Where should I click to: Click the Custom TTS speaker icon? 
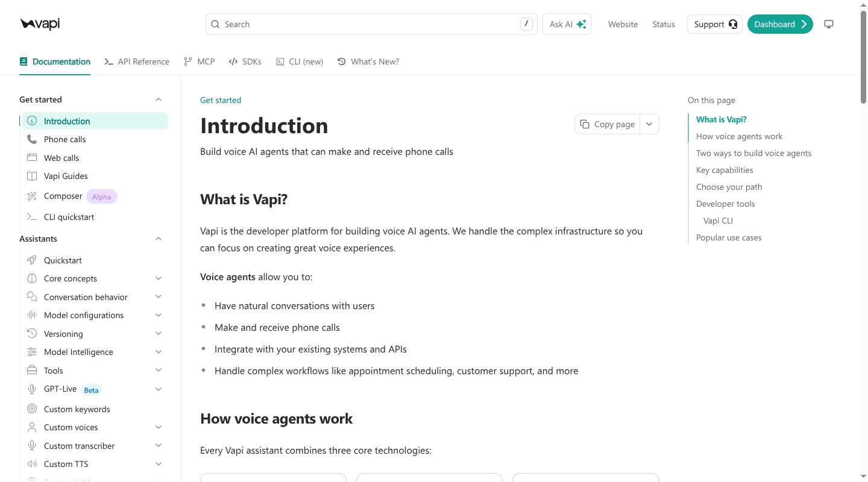pyautogui.click(x=32, y=464)
